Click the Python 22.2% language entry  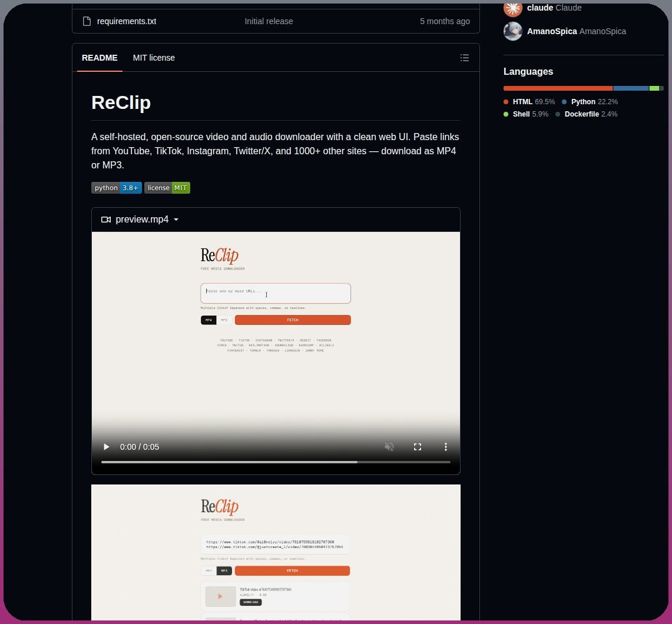[x=590, y=101]
